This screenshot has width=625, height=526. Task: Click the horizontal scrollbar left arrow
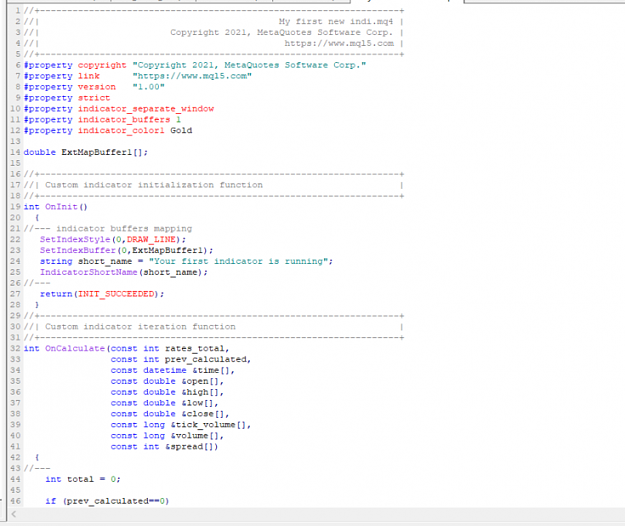click(x=14, y=514)
